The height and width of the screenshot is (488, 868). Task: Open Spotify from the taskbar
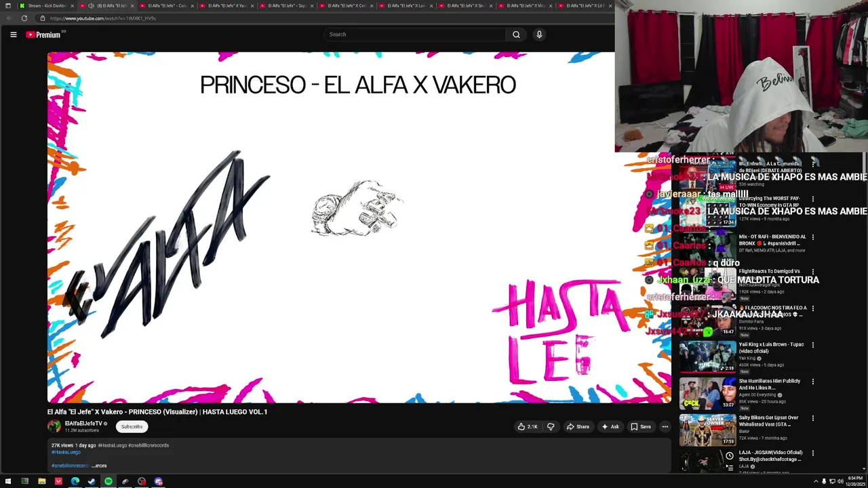tap(108, 482)
